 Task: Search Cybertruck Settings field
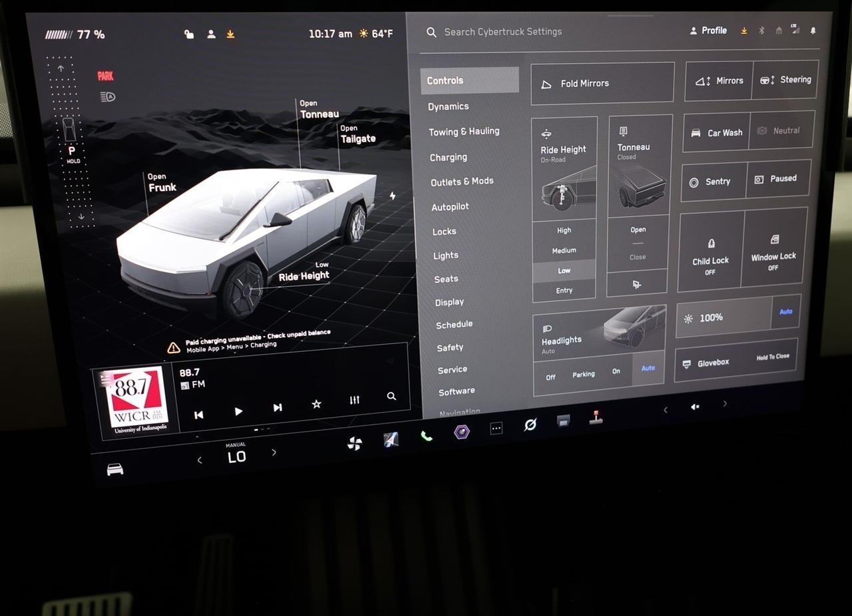[x=503, y=32]
